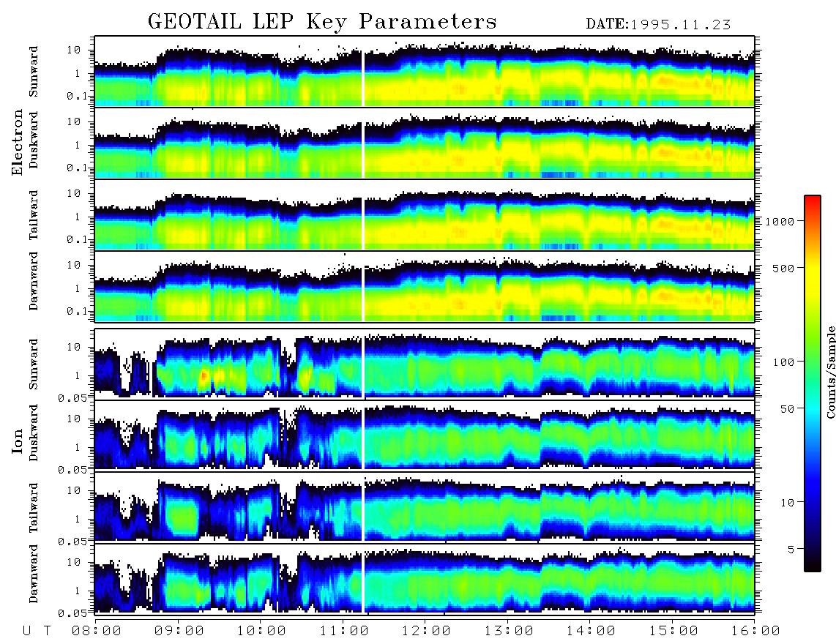This screenshot has height=644, width=836.
Task: Click the Ion Tailward axis label
Action: pos(34,508)
